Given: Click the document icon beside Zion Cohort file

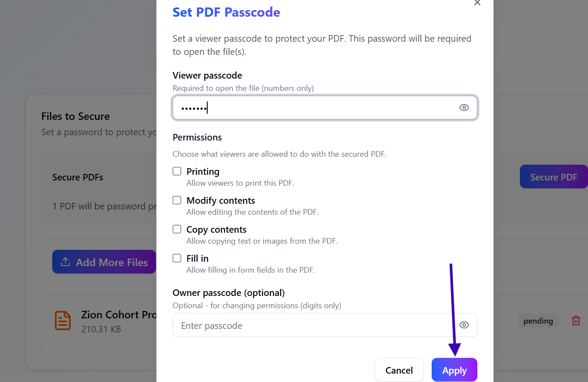Looking at the screenshot, I should click(x=63, y=321).
